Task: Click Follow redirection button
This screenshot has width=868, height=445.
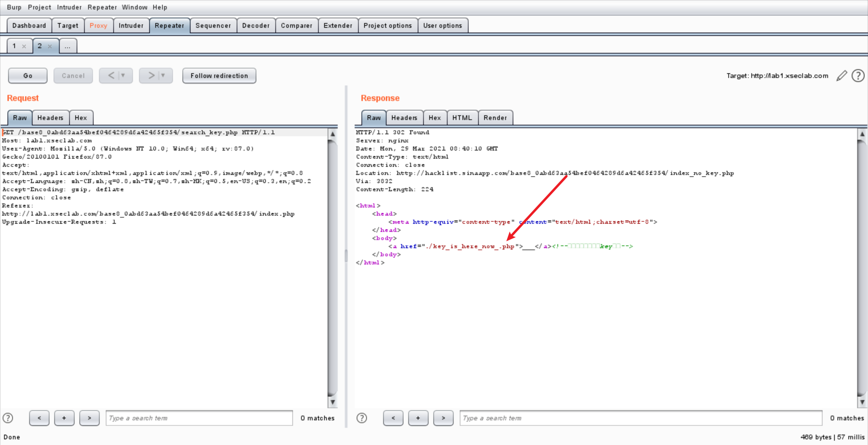Action: (219, 75)
